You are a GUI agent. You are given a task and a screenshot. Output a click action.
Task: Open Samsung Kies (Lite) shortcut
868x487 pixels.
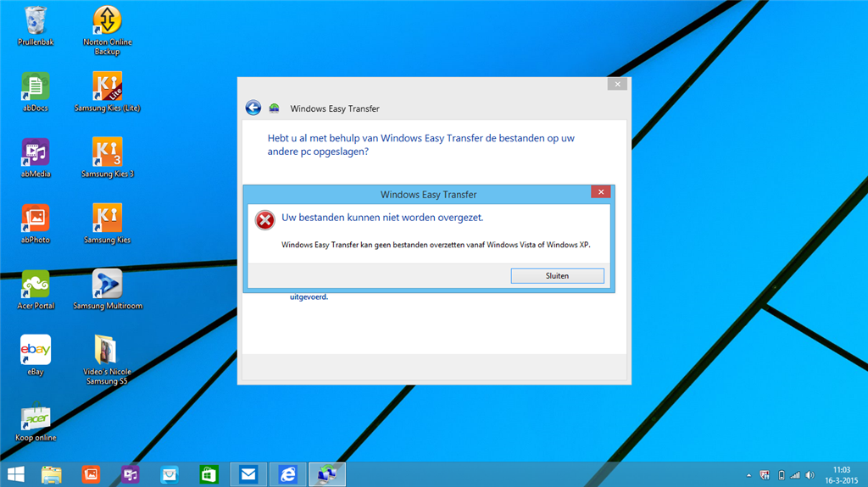pyautogui.click(x=108, y=92)
